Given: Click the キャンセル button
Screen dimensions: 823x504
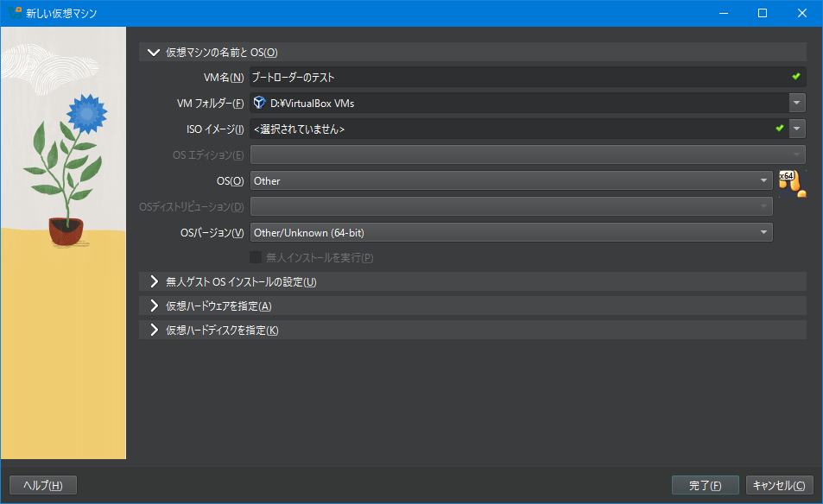Looking at the screenshot, I should click(x=780, y=485).
